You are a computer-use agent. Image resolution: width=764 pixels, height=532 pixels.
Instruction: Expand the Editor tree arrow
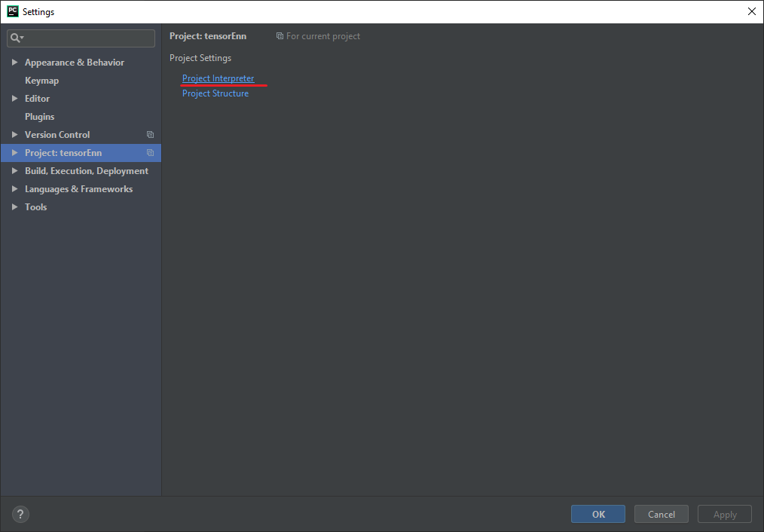pos(14,99)
